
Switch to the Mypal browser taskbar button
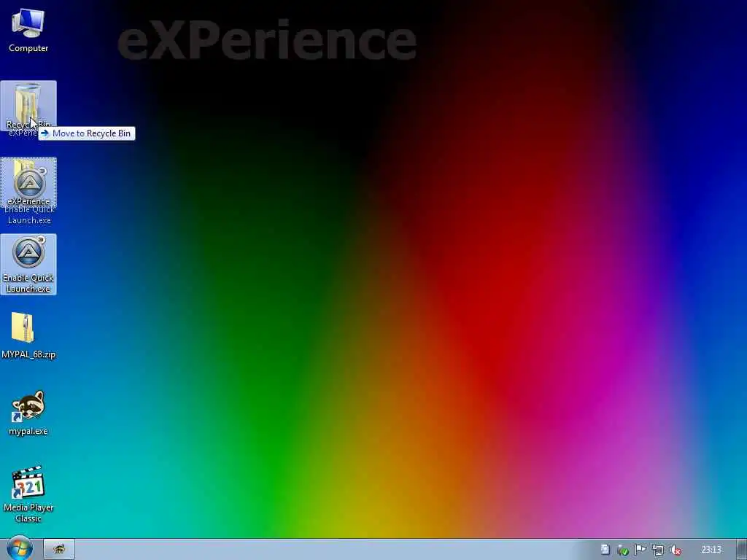click(59, 550)
